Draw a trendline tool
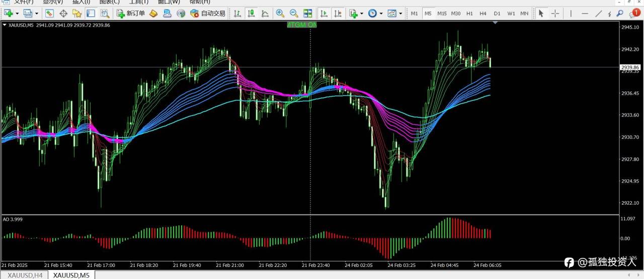This screenshot has width=644, height=279. 598,14
